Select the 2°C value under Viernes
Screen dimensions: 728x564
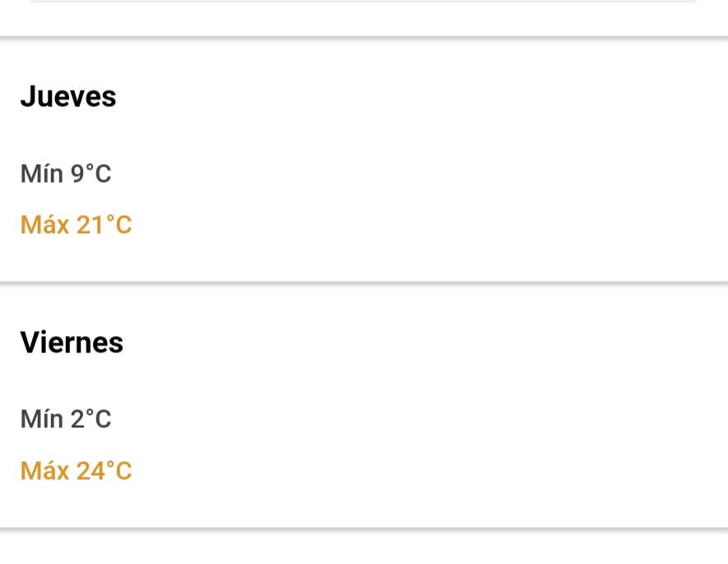(91, 419)
